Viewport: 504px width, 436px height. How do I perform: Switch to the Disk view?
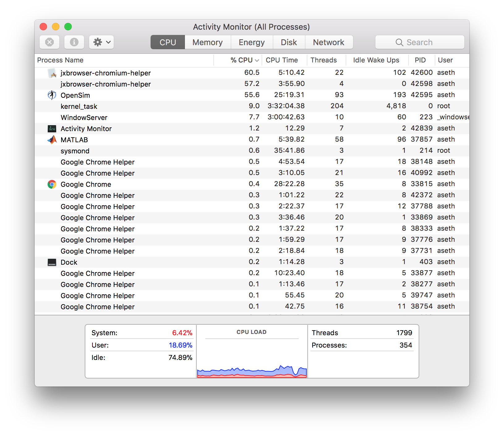[288, 42]
